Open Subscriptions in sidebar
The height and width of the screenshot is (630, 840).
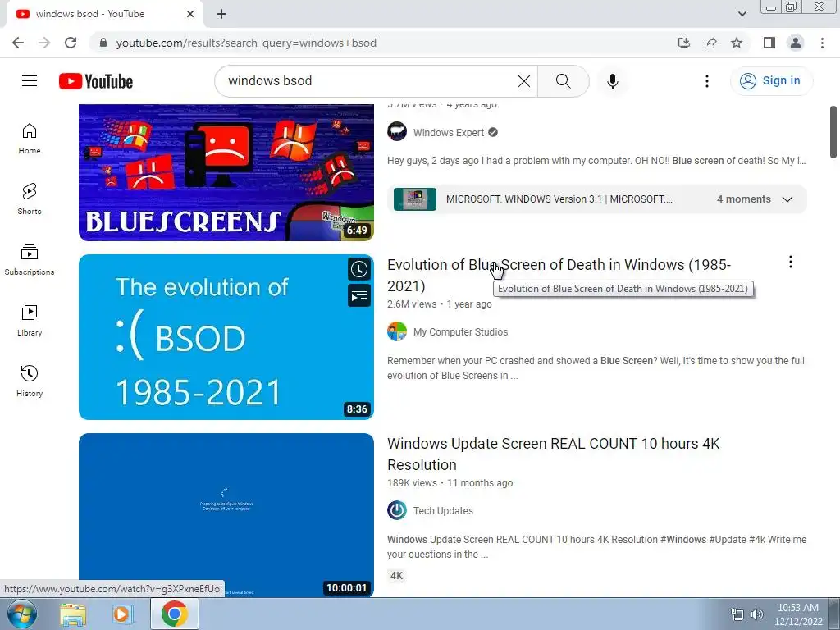30,260
